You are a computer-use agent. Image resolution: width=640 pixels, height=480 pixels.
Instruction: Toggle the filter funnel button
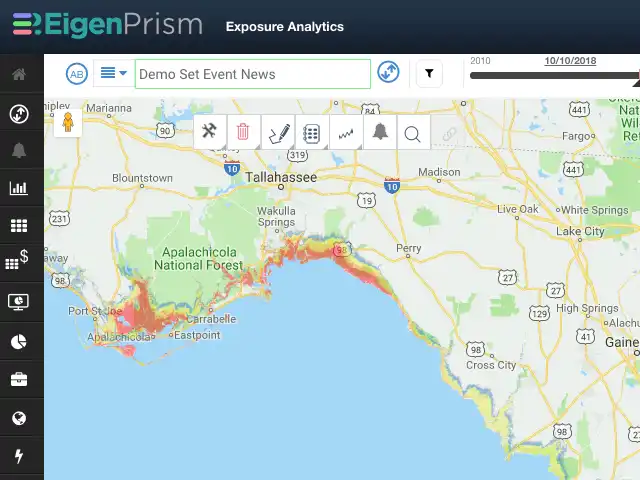click(429, 73)
